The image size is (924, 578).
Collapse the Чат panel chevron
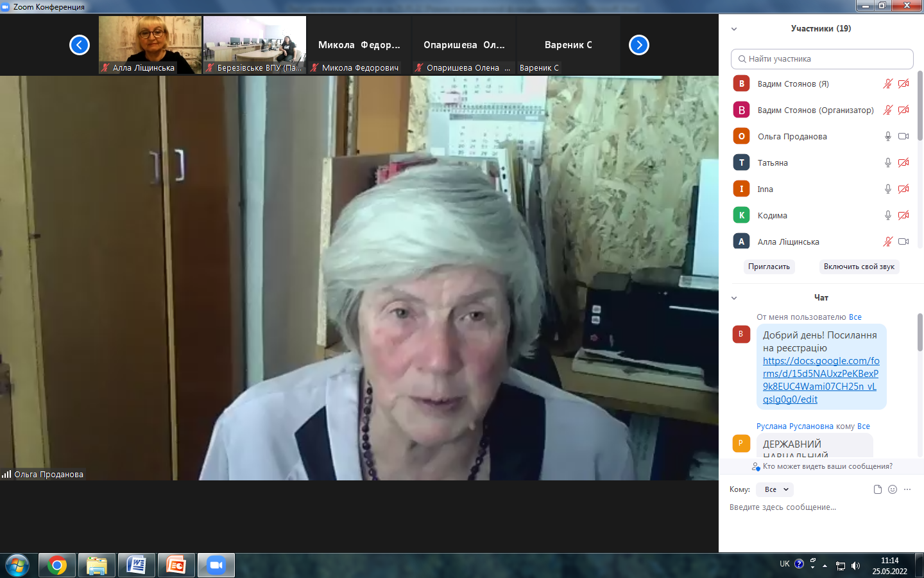tap(734, 298)
